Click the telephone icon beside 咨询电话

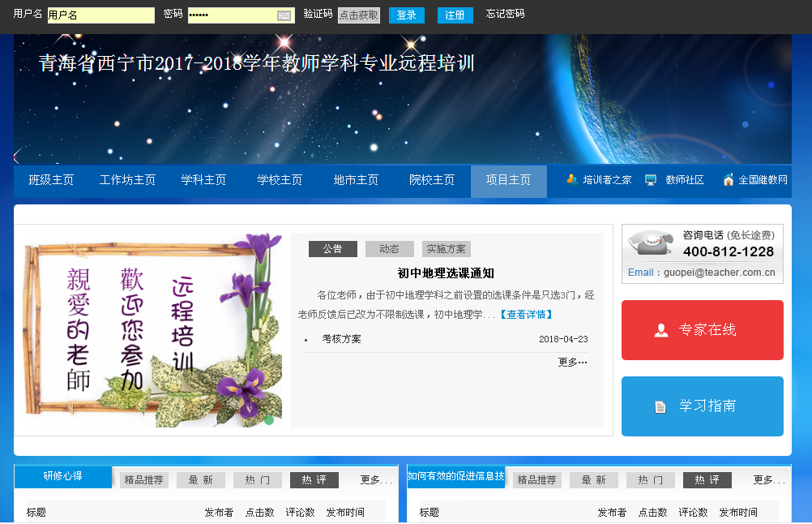[x=651, y=243]
